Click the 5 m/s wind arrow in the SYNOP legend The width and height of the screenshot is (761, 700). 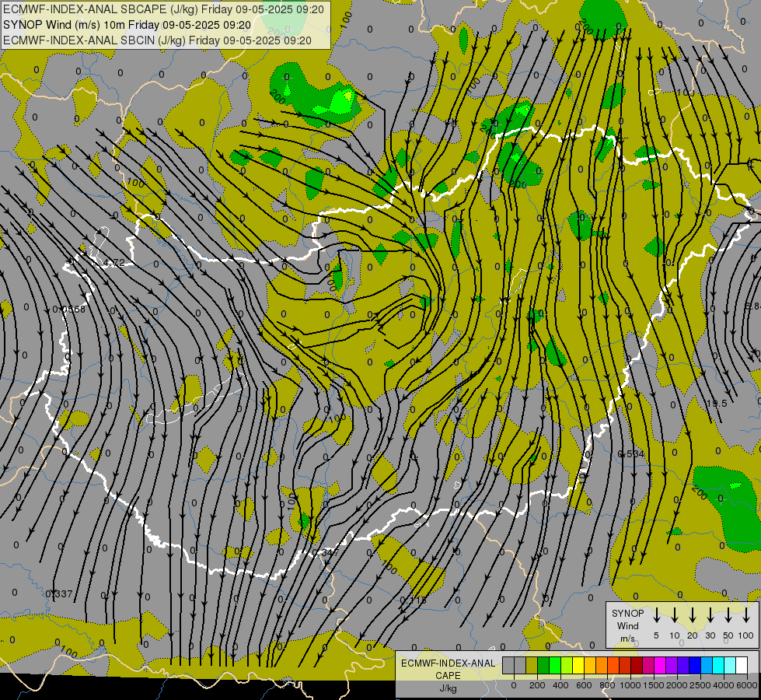pos(656,615)
